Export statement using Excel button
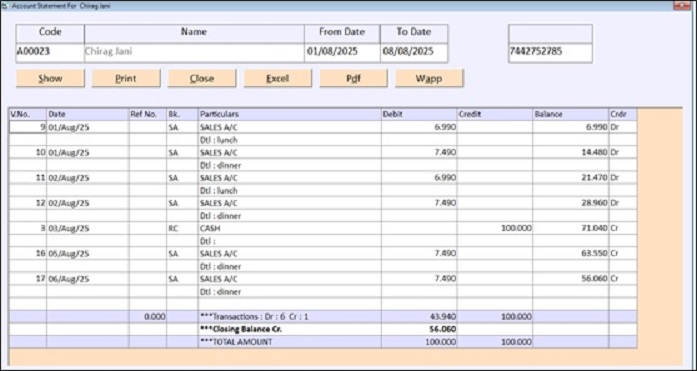697x371 pixels. pos(278,78)
